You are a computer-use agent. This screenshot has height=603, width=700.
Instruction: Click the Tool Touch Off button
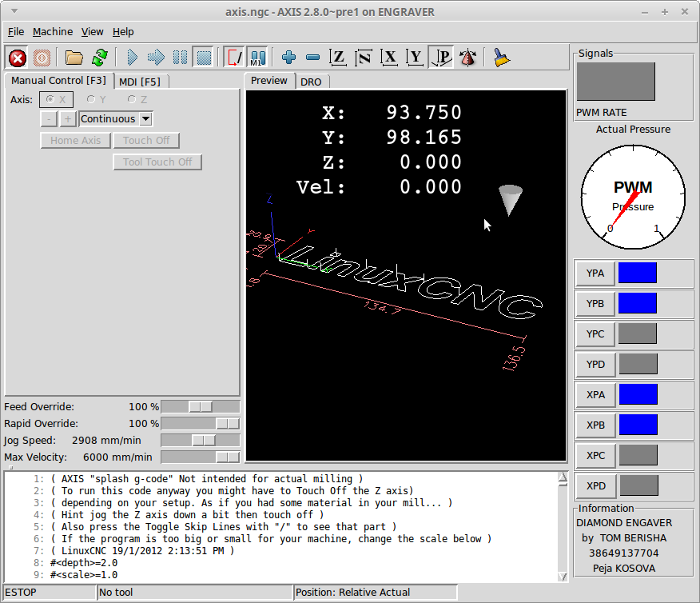pyautogui.click(x=157, y=162)
